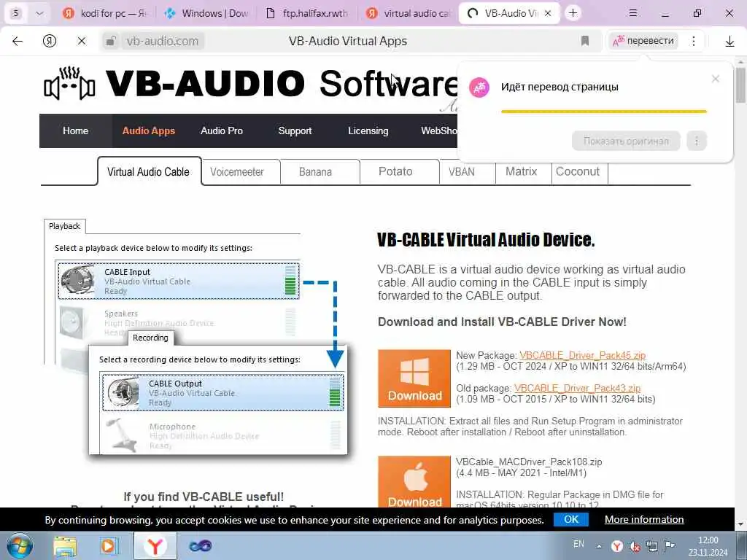This screenshot has width=747, height=560.
Task: Switch to the Windows | Dow tab
Action: point(206,13)
